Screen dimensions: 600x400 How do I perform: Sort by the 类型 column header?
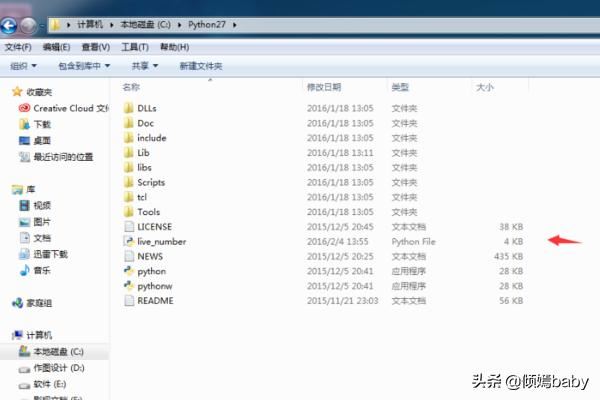coord(400,87)
